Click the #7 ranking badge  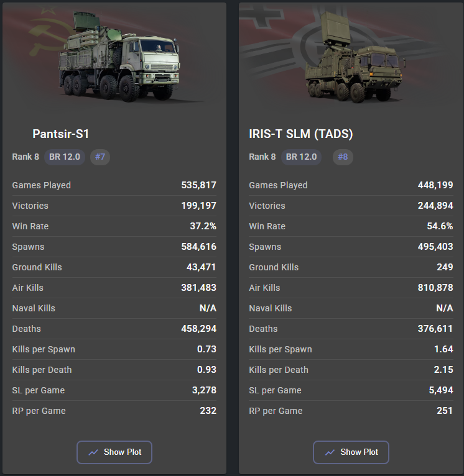click(100, 157)
